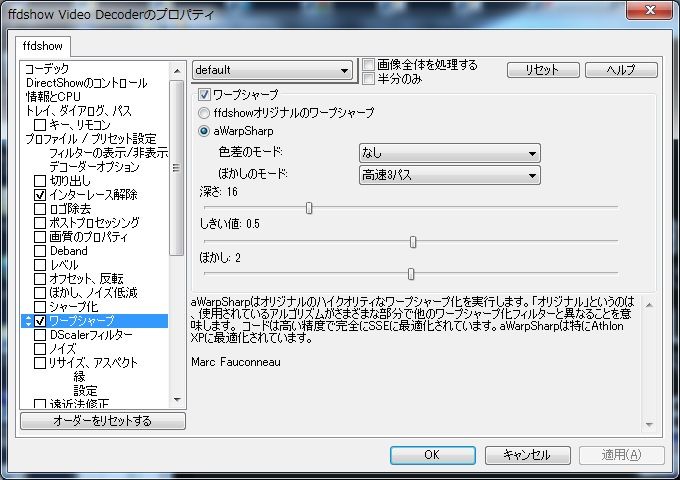Select DScalerフィルター label in list
Screen dimensions: 680x480
click(x=91, y=335)
